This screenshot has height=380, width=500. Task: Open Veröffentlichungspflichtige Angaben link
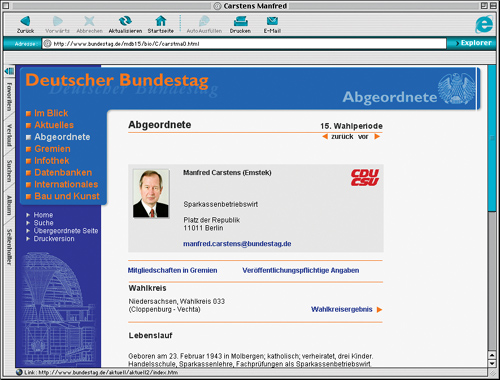point(301,270)
